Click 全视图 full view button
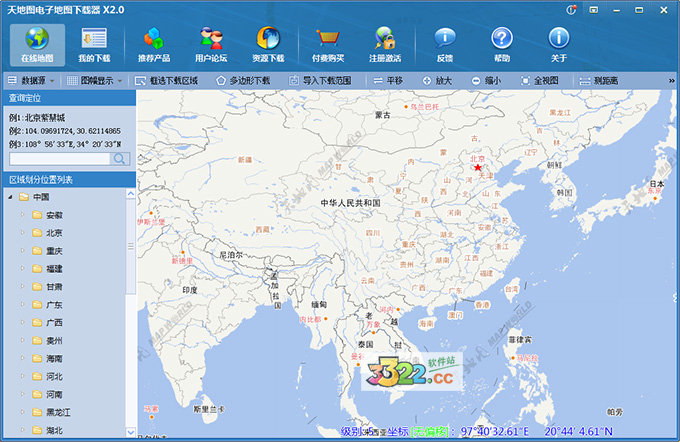The width and height of the screenshot is (680, 442). (x=539, y=81)
